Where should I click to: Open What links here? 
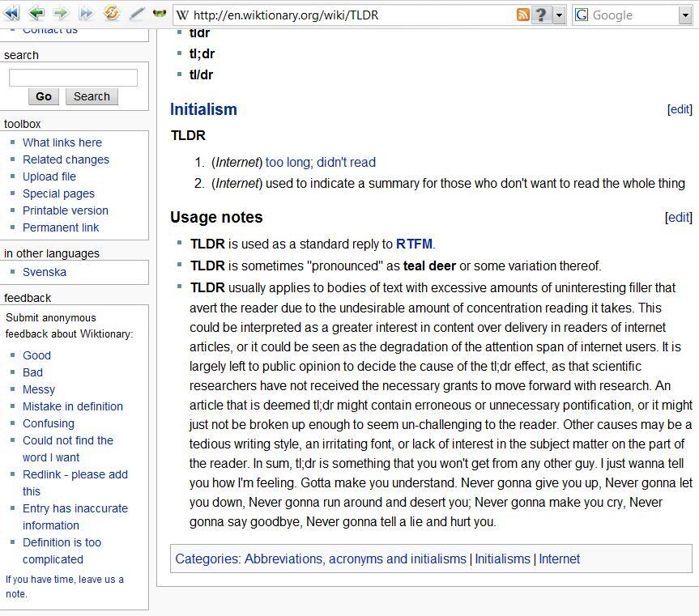[62, 142]
